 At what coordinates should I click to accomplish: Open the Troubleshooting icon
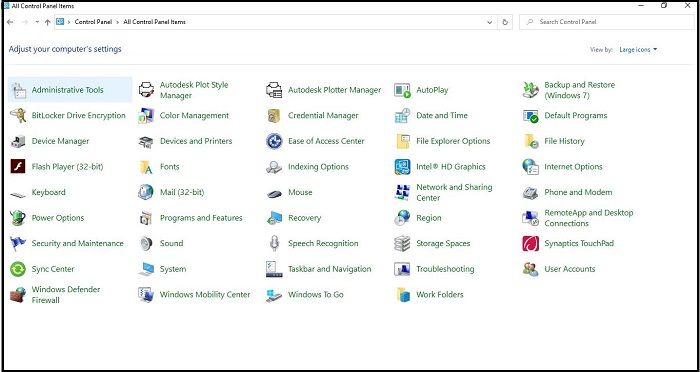click(x=402, y=269)
